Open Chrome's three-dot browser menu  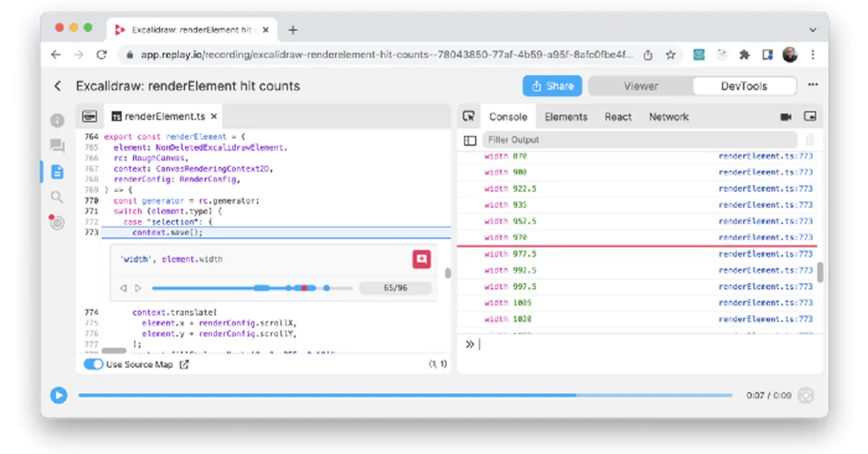click(813, 54)
